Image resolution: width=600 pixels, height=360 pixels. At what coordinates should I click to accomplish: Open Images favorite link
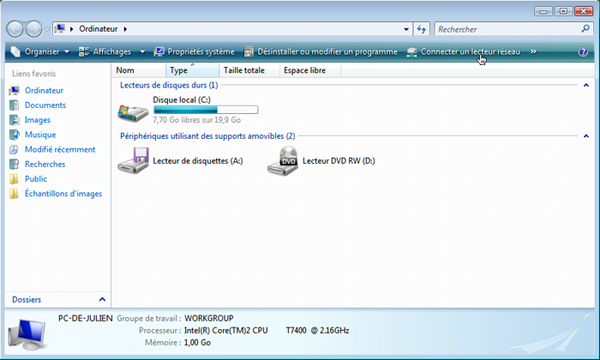[38, 120]
